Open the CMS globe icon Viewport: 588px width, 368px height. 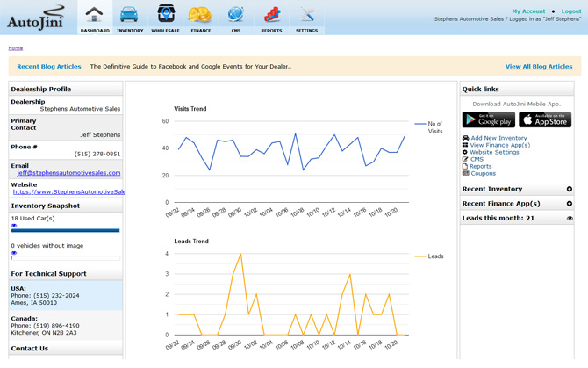click(236, 15)
